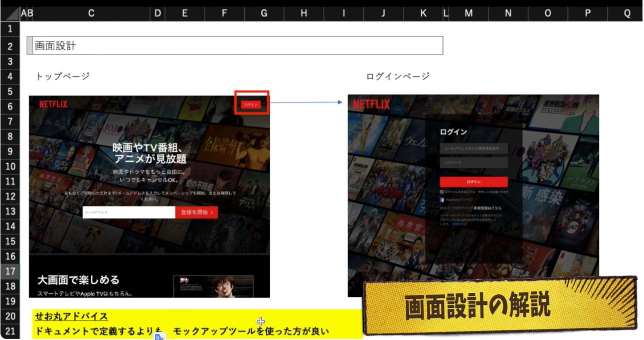Click the トップページ label cell
644x340 pixels.
62,76
